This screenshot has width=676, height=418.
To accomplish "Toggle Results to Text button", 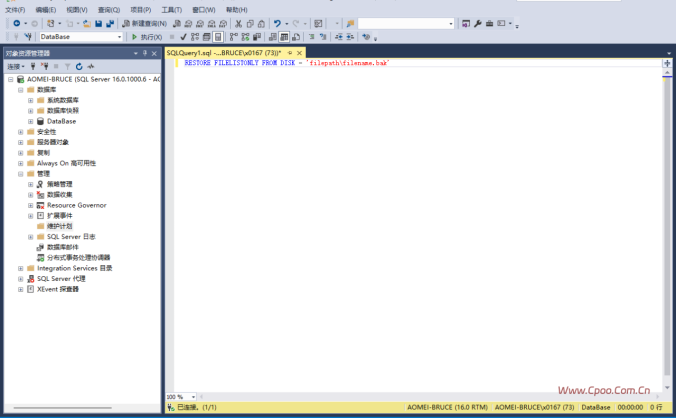I will pos(272,37).
